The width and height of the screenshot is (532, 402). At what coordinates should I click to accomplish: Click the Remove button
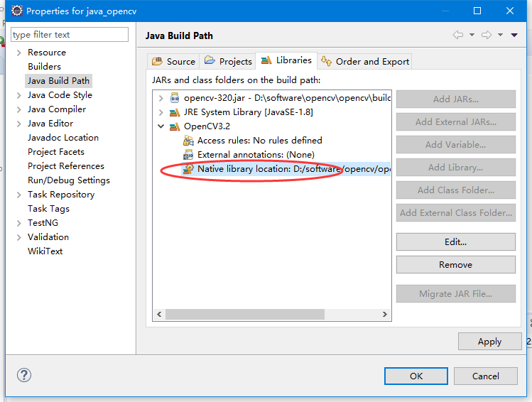[456, 265]
